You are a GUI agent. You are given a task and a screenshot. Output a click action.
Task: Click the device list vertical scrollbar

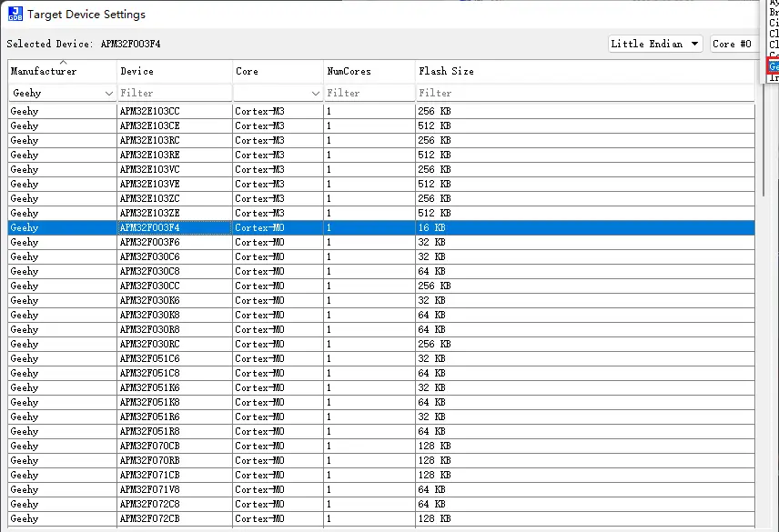click(x=763, y=273)
